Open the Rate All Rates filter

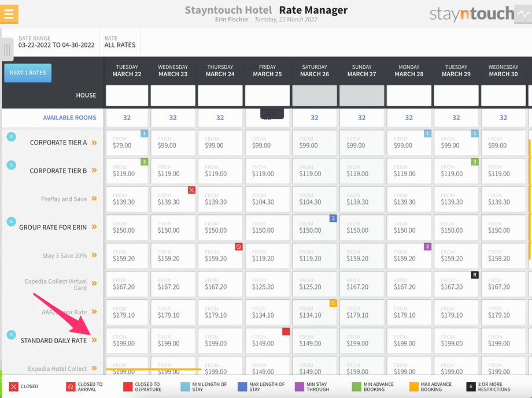pyautogui.click(x=120, y=42)
